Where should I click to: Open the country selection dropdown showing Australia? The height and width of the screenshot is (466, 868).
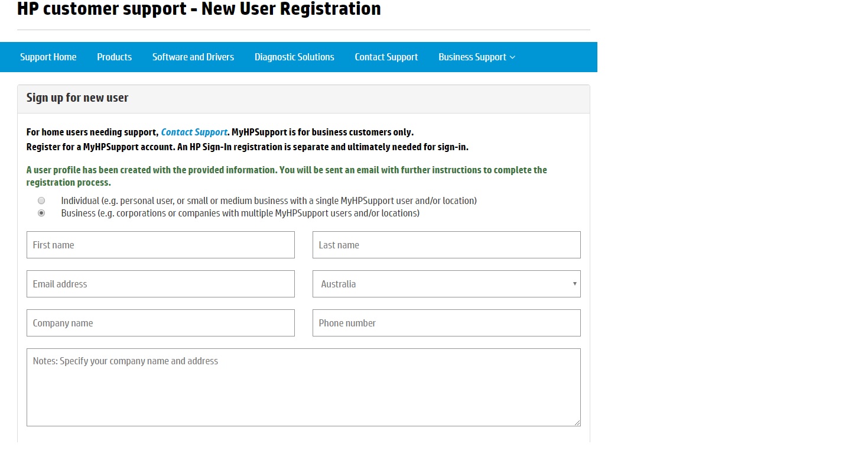click(x=446, y=284)
